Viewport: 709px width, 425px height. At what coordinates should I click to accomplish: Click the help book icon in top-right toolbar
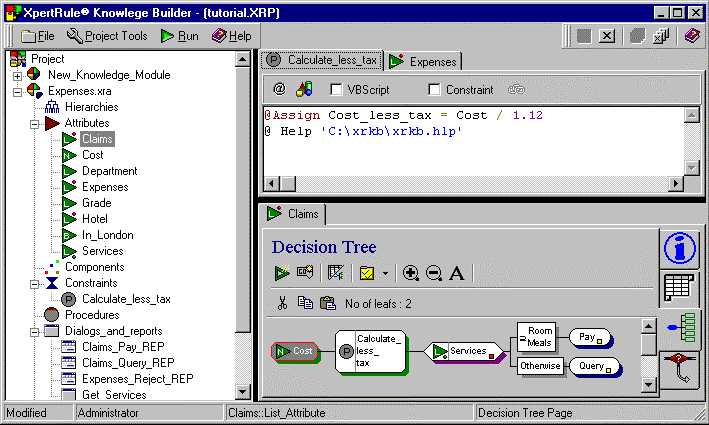[692, 36]
